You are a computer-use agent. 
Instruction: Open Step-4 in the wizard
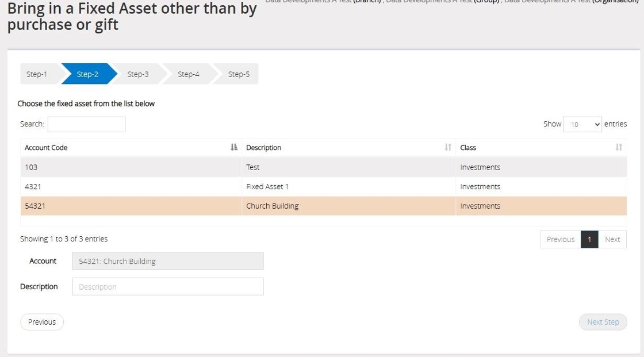click(x=189, y=74)
